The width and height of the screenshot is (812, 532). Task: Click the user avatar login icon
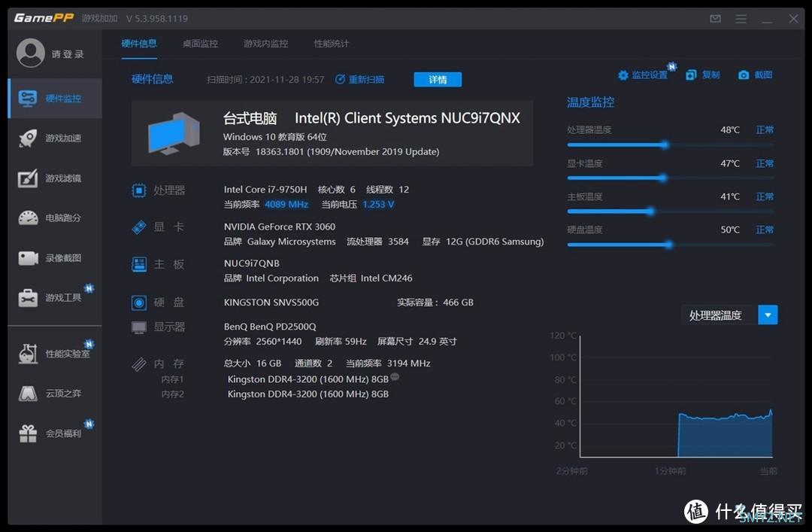[x=31, y=53]
